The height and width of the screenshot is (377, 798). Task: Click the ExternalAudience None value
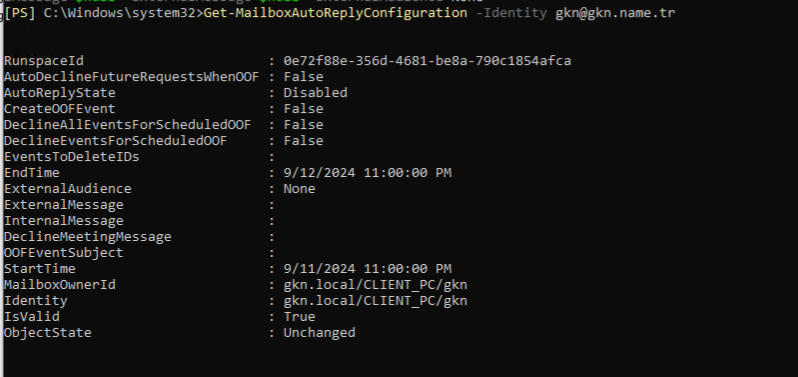(x=299, y=189)
